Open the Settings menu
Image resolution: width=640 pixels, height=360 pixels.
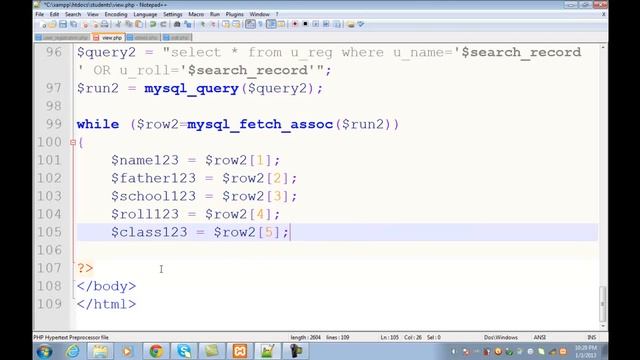173,14
